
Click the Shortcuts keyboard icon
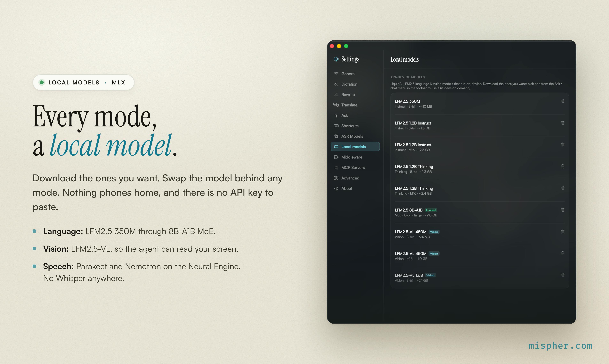pyautogui.click(x=336, y=126)
